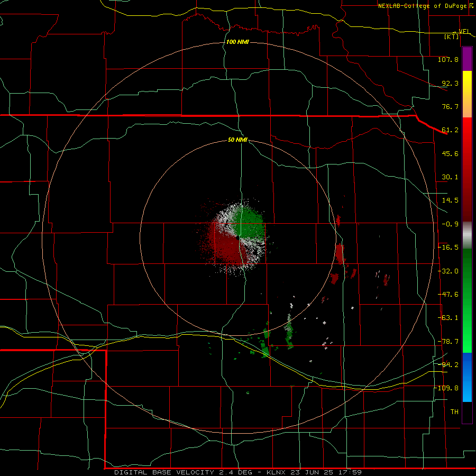Image resolution: width=476 pixels, height=476 pixels.
Task: Pick the green segment of the color bar
Action: [467, 300]
